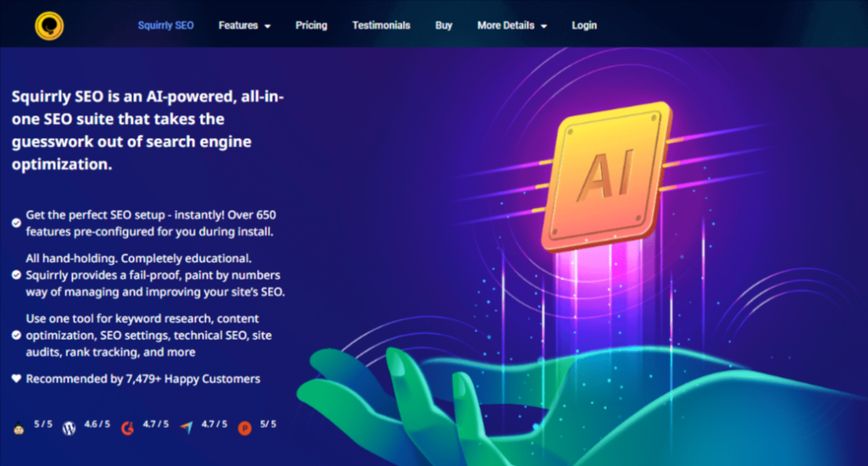
Task: Select the Buy nav item
Action: [x=443, y=25]
